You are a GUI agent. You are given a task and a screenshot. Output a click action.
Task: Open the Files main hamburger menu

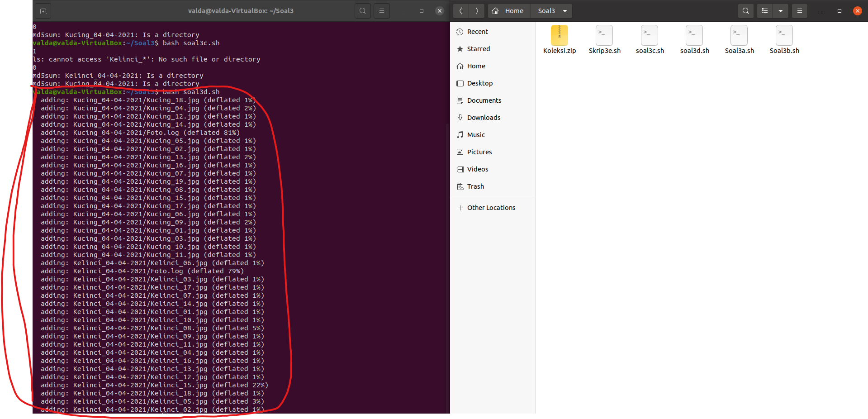tap(800, 10)
